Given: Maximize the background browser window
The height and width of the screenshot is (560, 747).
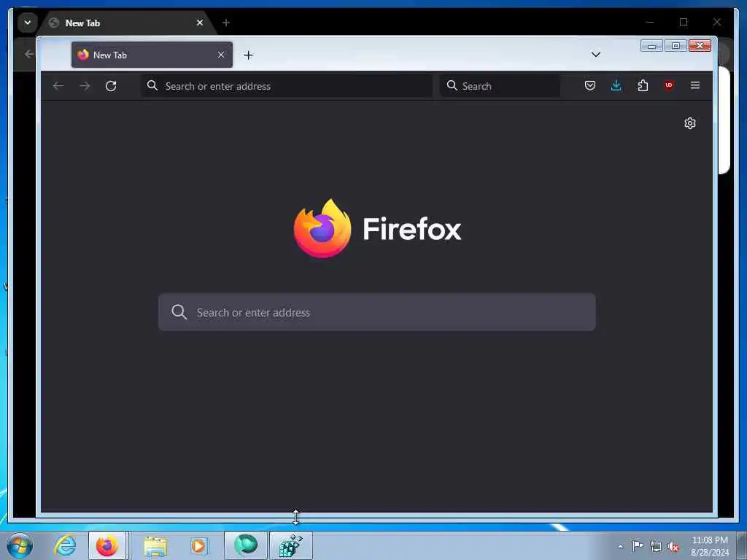Looking at the screenshot, I should point(683,22).
